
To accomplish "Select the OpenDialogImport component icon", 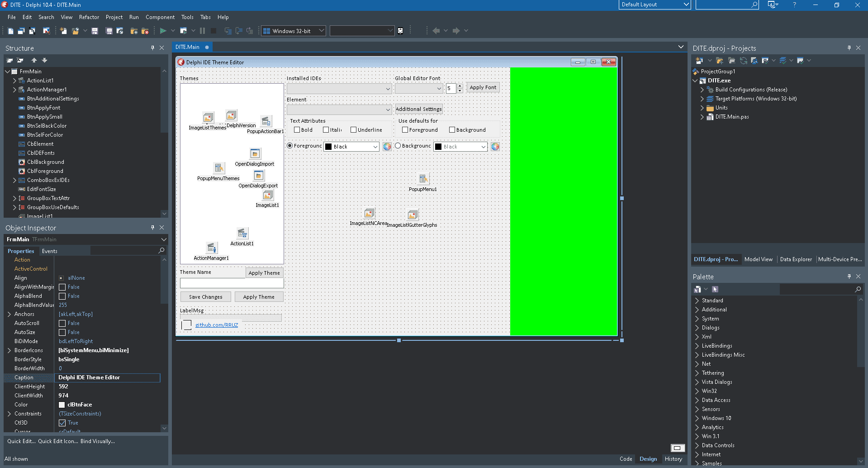I will tap(255, 153).
